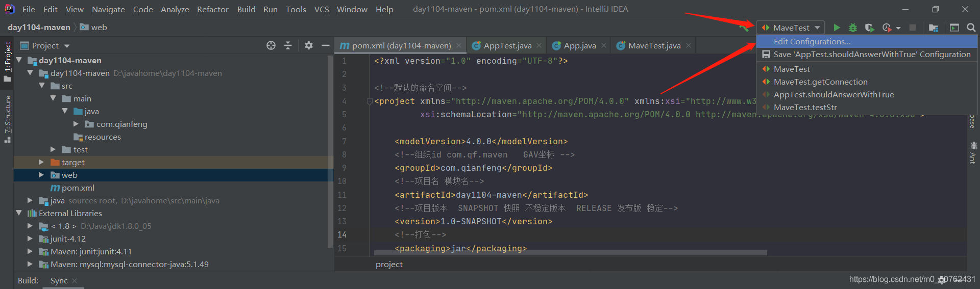Click the IntelliJ IDEA logo icon
This screenshot has width=980, height=289.
(9, 9)
